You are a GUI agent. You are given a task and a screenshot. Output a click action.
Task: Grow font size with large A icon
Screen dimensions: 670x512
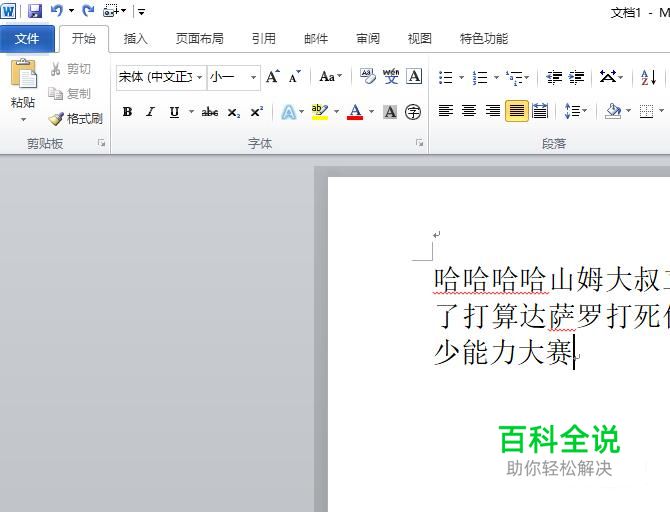coord(273,77)
